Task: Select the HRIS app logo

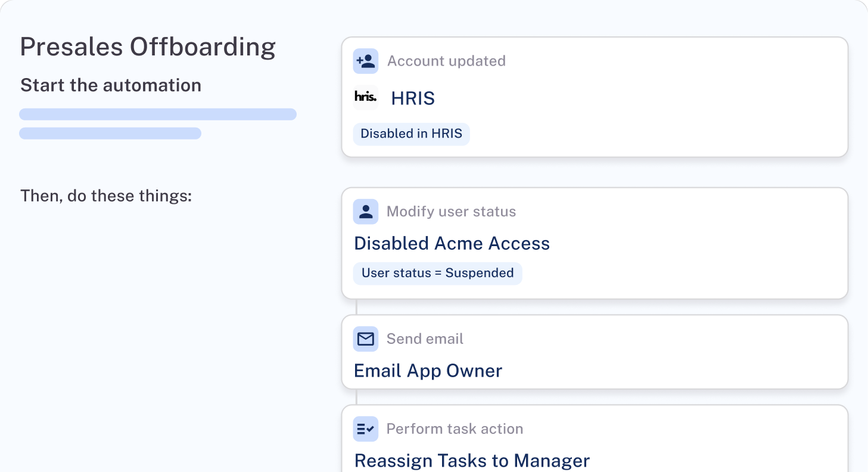Action: 366,98
